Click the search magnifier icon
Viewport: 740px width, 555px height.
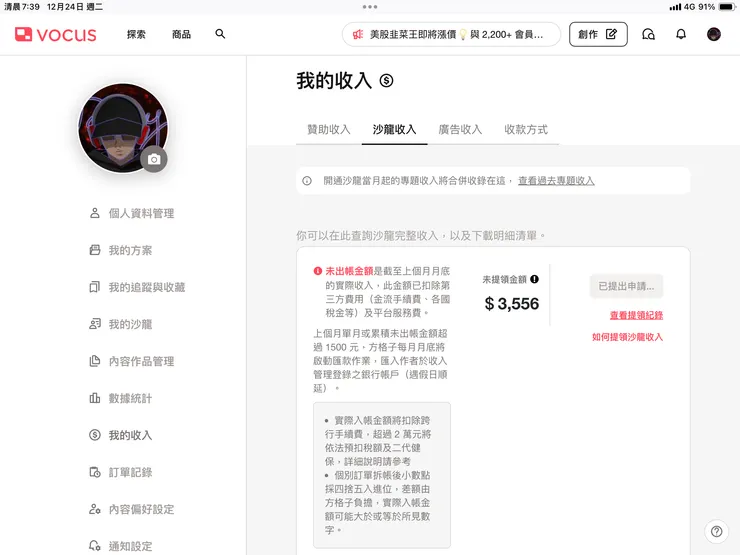click(x=220, y=34)
